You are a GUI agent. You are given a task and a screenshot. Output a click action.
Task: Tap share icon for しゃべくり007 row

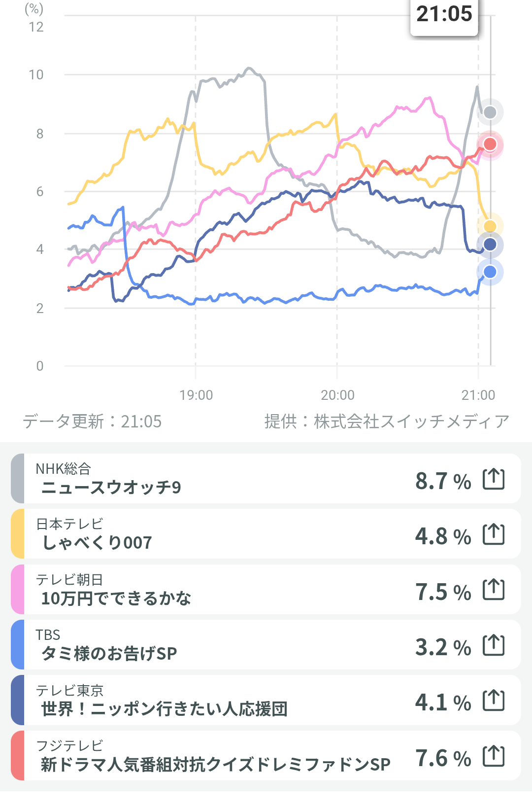(494, 534)
